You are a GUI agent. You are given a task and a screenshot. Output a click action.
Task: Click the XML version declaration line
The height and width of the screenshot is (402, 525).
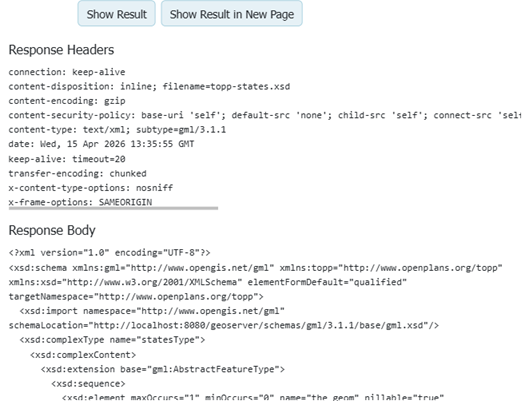pos(109,253)
